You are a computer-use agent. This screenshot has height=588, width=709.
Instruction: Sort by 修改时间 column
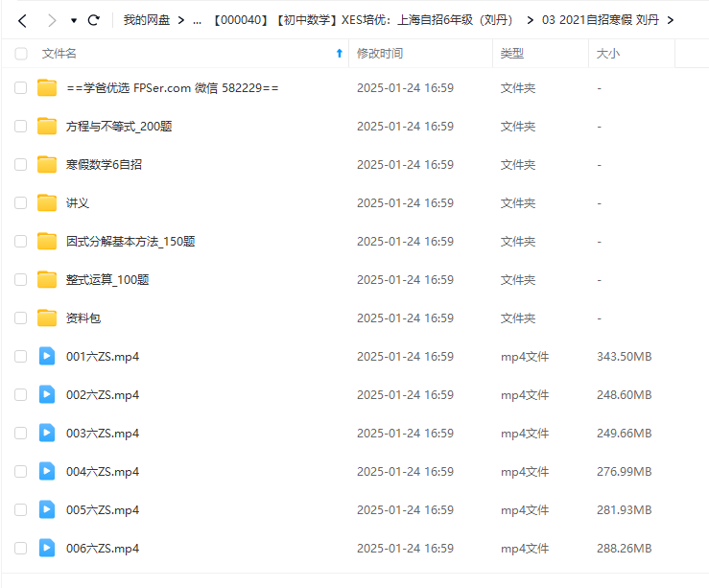point(380,54)
